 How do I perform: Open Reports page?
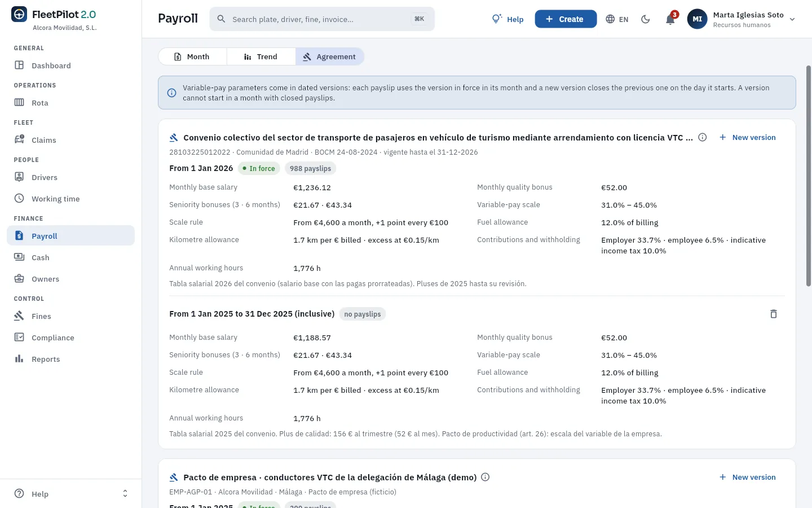coord(70,359)
